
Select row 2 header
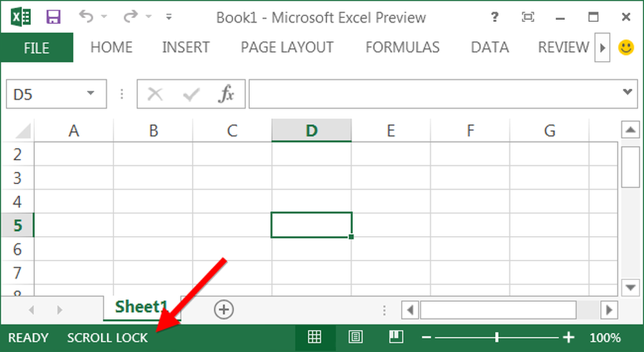coord(17,154)
